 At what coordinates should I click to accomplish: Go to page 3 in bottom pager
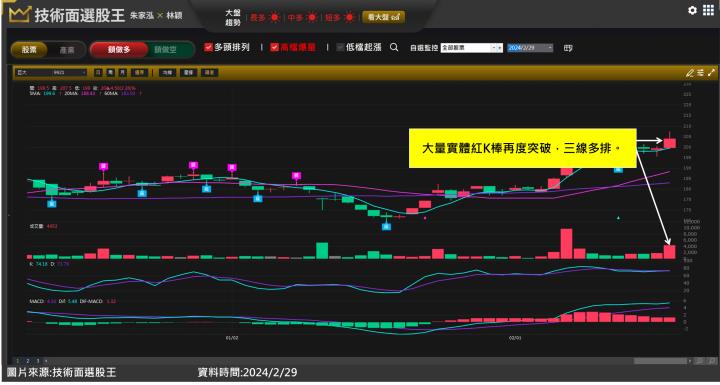38,361
